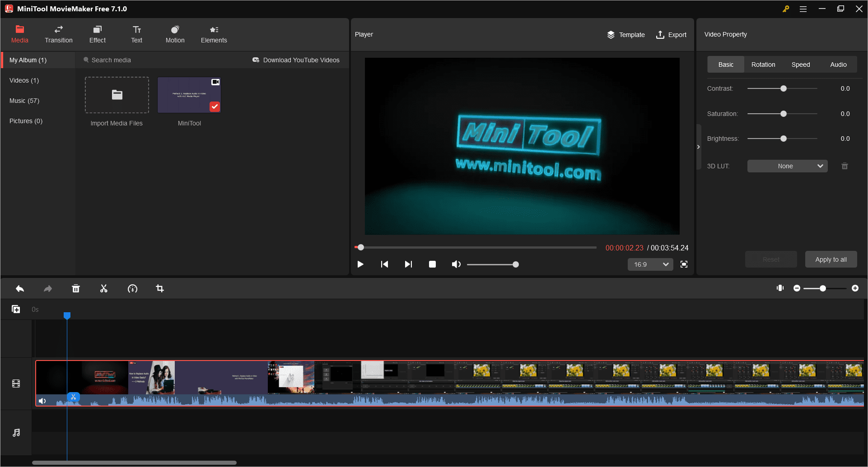
Task: Toggle timeline auto snap icon
Action: point(780,288)
